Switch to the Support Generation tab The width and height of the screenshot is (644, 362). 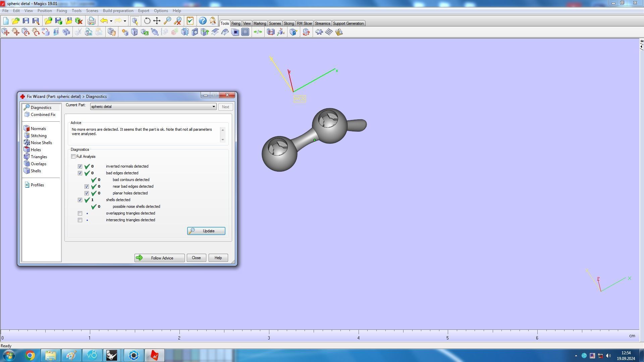[348, 23]
